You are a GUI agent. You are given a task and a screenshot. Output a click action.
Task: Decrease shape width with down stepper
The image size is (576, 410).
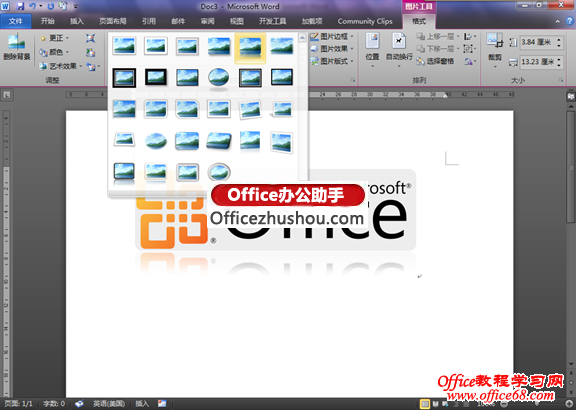tap(559, 64)
